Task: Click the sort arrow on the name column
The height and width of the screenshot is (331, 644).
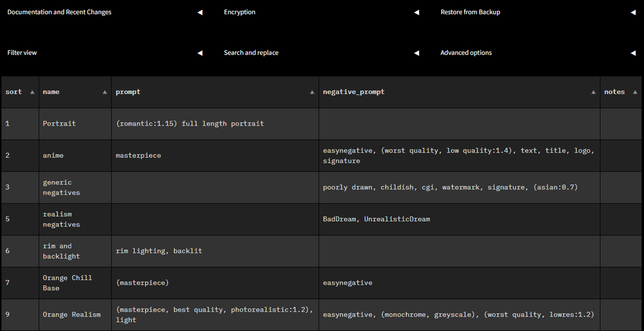Action: 105,92
